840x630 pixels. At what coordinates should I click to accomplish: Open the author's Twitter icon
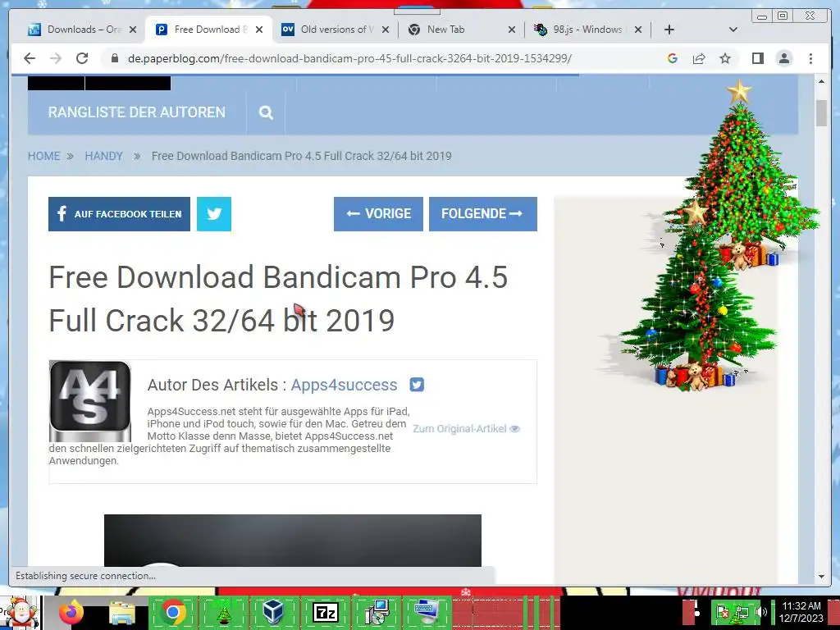click(x=417, y=385)
